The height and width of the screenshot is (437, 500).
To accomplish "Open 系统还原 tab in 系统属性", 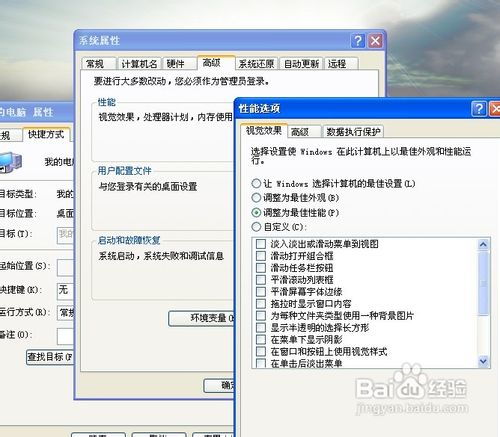I will click(x=256, y=64).
